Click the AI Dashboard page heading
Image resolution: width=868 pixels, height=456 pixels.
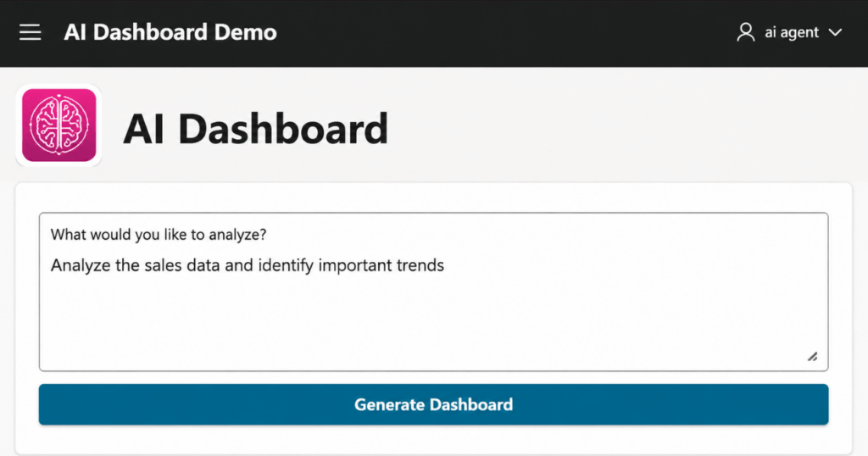pos(256,128)
